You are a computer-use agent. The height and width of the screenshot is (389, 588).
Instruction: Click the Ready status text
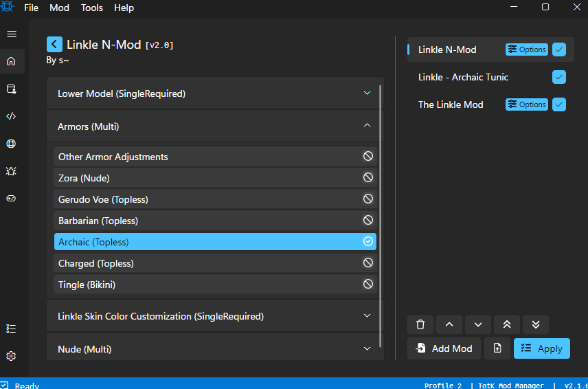click(27, 386)
